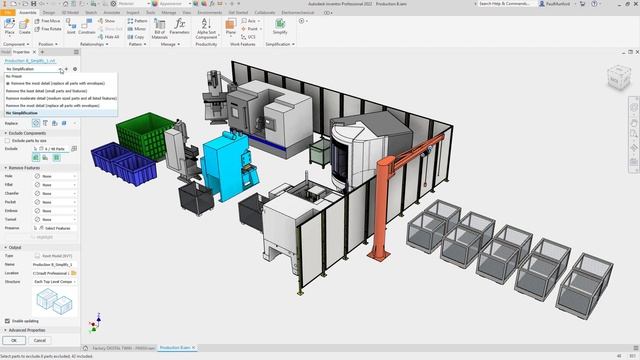Toggle the Enable updating checkbox
The width and height of the screenshot is (640, 360).
[x=7, y=321]
